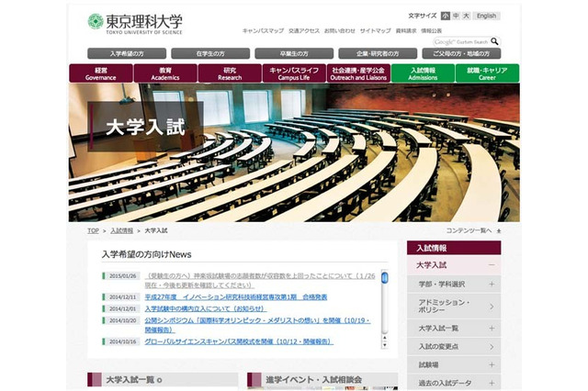Click the 大学入試一覧 section heading
Image resolution: width=588 pixels, height=391 pixels.
click(x=163, y=380)
